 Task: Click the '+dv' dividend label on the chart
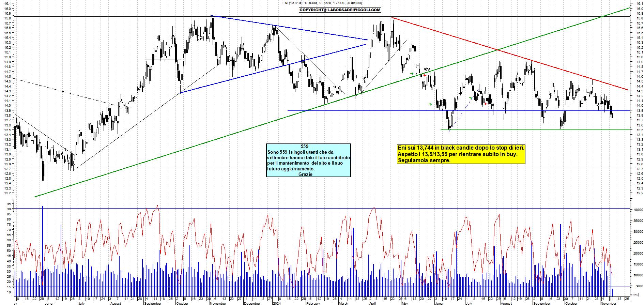point(426,69)
